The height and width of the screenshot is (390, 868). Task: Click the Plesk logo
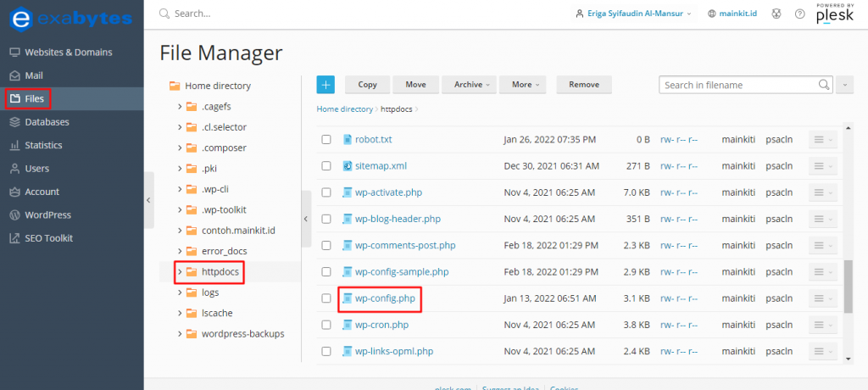[835, 14]
